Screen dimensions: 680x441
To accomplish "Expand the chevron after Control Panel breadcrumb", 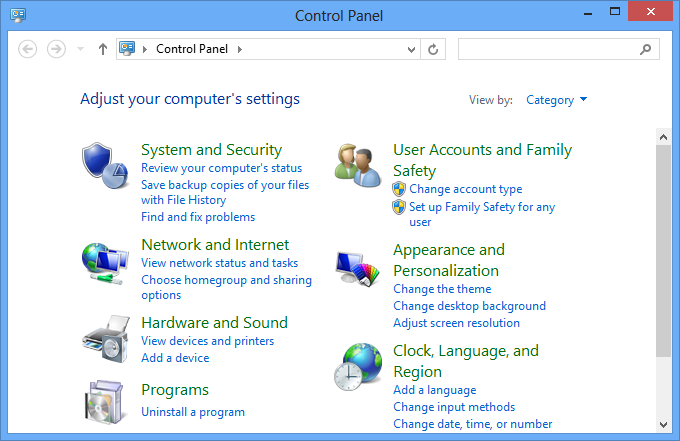I will click(x=239, y=49).
